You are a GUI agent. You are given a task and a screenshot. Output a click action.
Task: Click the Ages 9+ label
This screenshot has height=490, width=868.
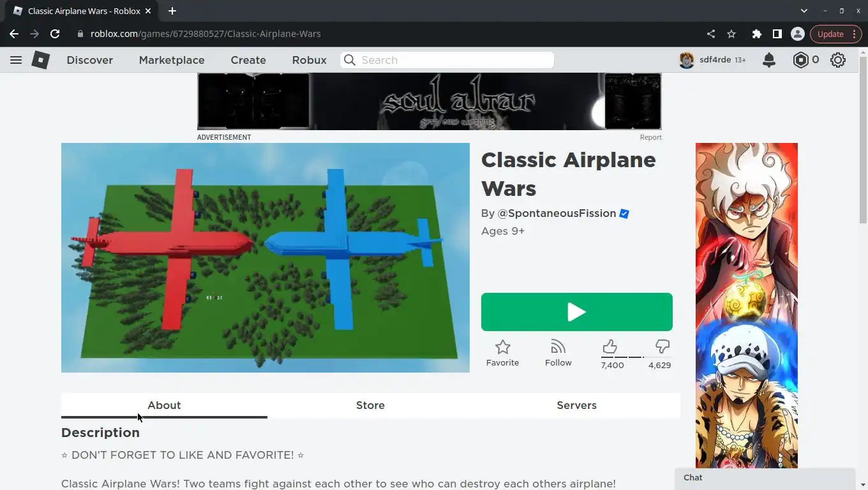click(x=503, y=231)
